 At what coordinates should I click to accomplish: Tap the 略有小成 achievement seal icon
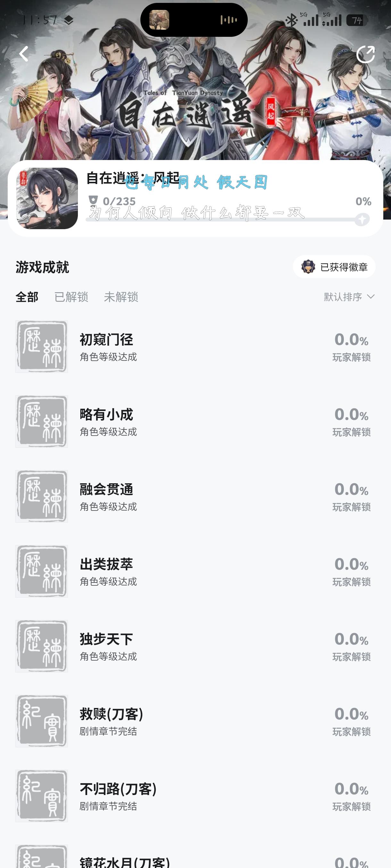42,421
